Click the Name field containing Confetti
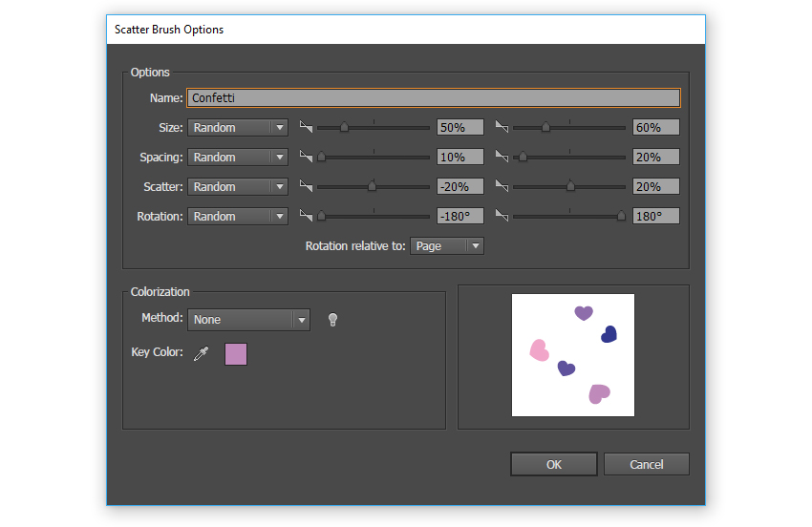 [x=434, y=97]
